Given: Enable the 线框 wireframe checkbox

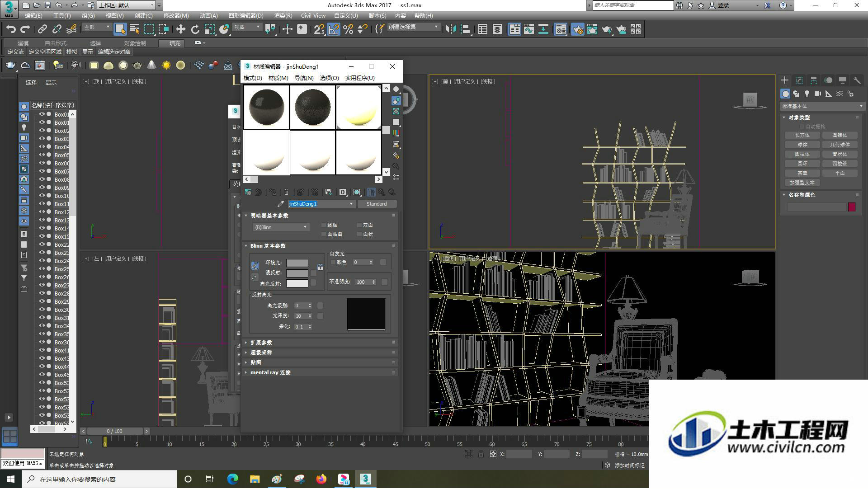Looking at the screenshot, I should [x=324, y=225].
